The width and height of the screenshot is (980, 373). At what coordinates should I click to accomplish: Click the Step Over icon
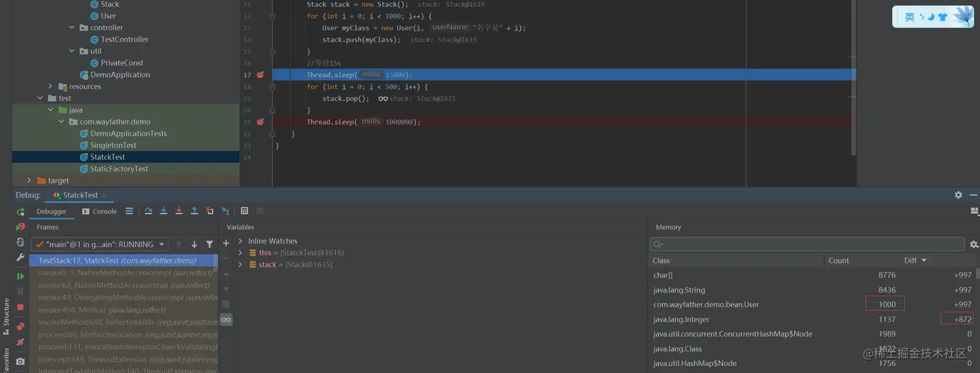[x=148, y=211]
